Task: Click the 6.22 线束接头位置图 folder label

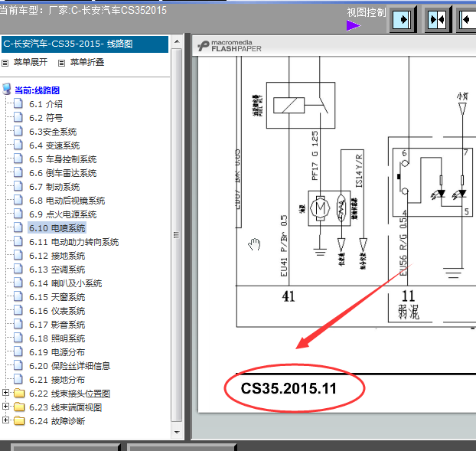Action: [70, 394]
